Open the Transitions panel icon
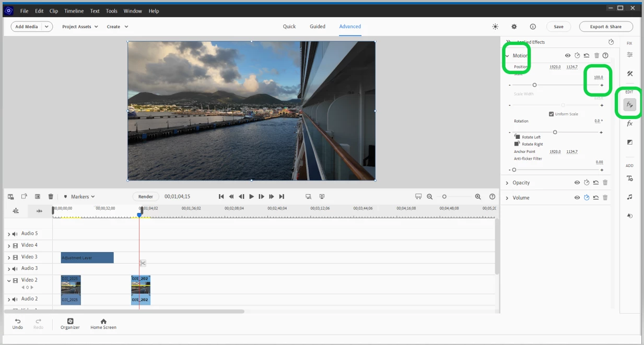Viewport: 644px width, 345px height. pyautogui.click(x=629, y=142)
